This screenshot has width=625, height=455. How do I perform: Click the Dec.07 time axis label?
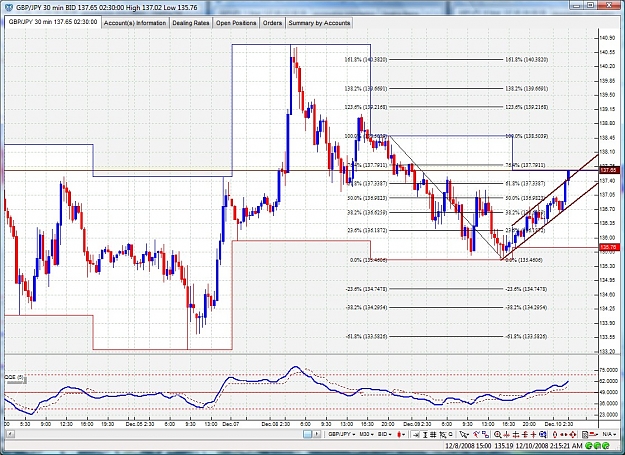tap(231, 424)
